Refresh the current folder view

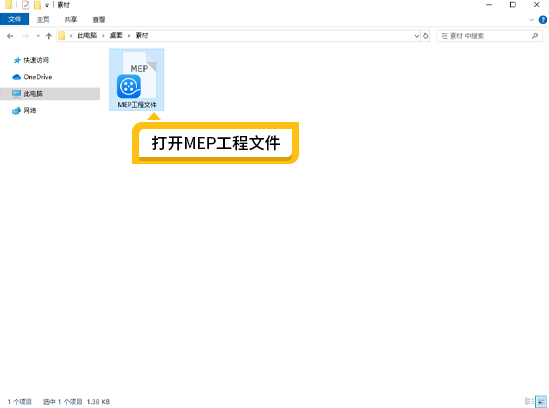425,36
